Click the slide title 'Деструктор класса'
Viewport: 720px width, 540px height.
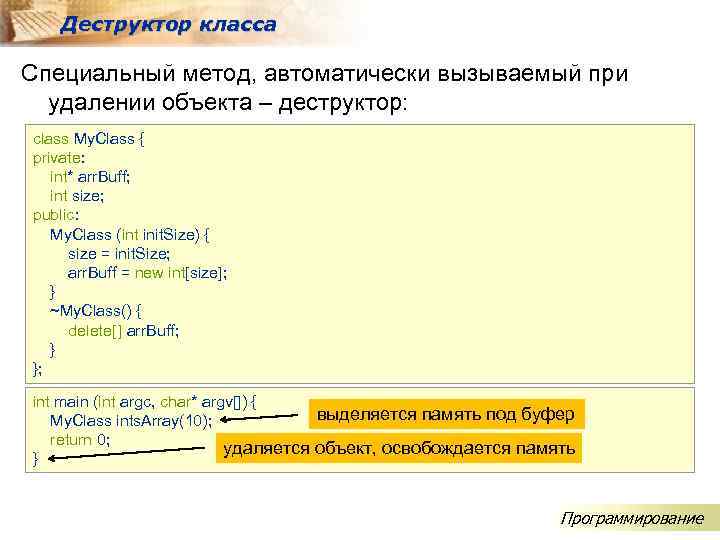[x=168, y=24]
